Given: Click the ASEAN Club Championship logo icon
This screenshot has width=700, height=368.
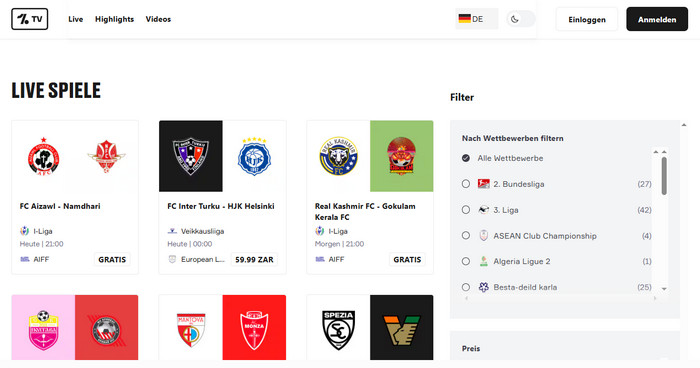Looking at the screenshot, I should coord(483,235).
